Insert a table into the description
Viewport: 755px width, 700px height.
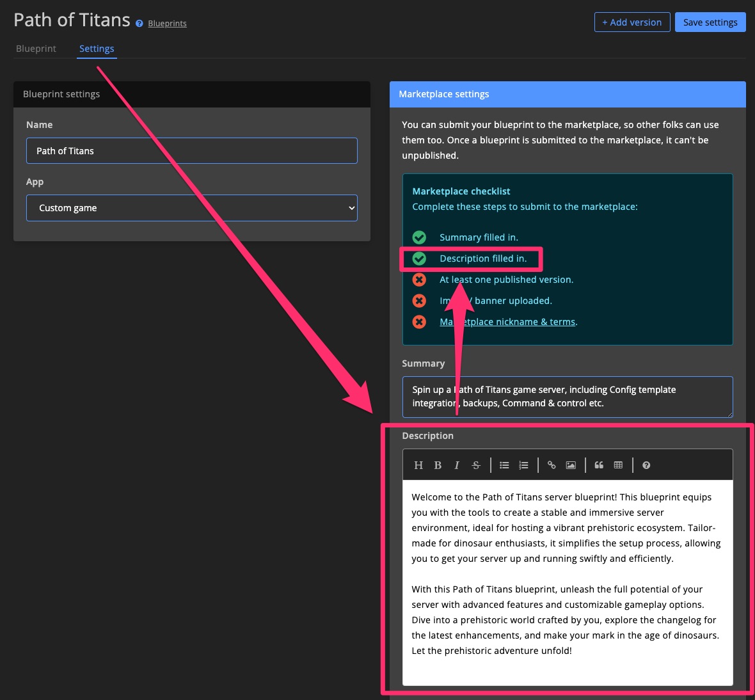pyautogui.click(x=618, y=465)
